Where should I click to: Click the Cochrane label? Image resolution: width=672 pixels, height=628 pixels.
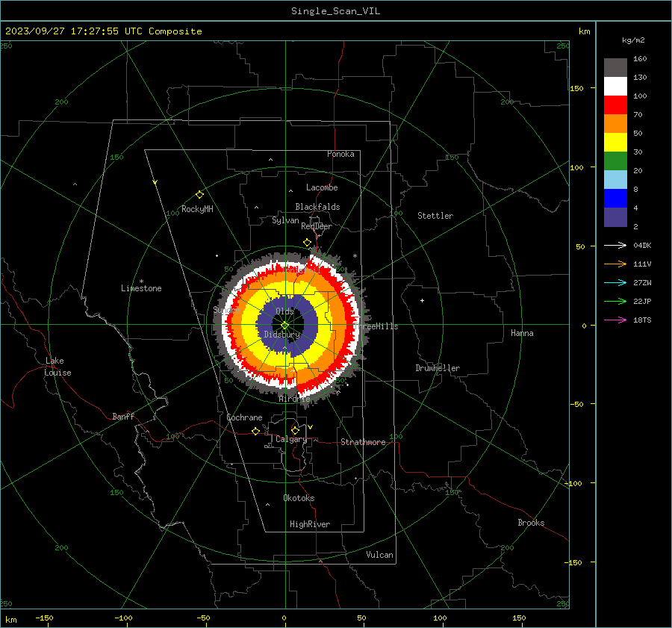(244, 417)
